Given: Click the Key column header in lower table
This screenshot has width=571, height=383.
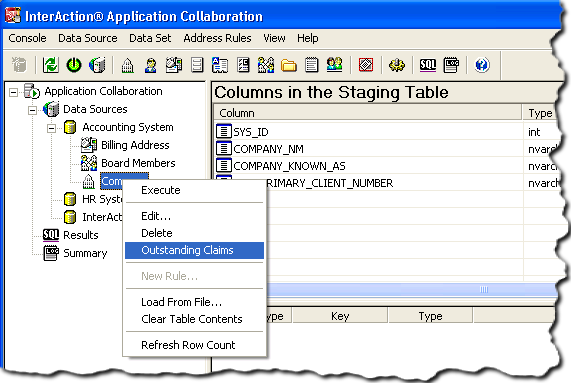Looking at the screenshot, I should coord(340,316).
